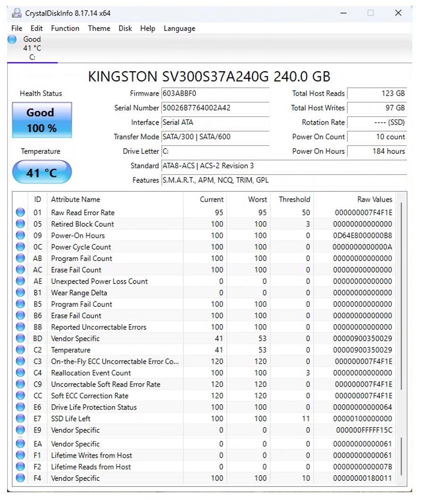Click status icon for Wear Range Delta
Viewport: 424px width, 504px height.
20,293
